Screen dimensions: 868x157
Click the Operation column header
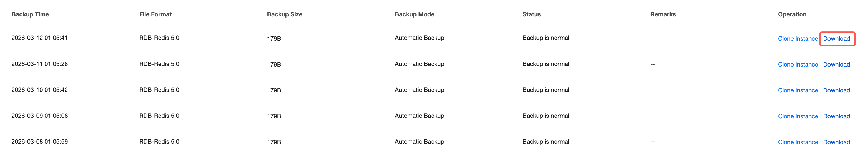792,14
